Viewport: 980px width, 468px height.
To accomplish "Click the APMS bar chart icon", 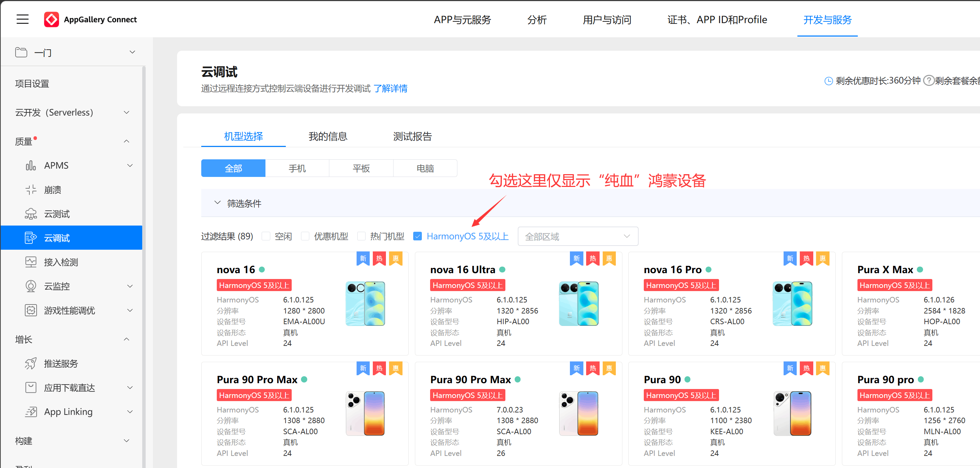I will coord(31,166).
